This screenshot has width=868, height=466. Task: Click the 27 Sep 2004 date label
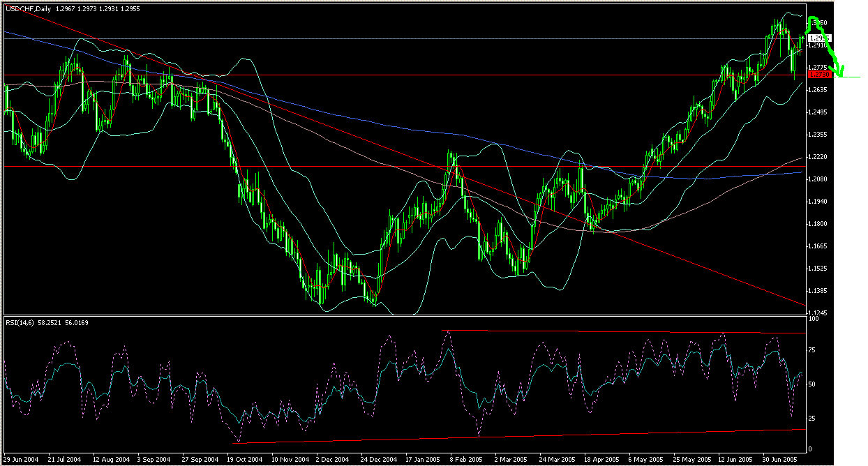200,460
